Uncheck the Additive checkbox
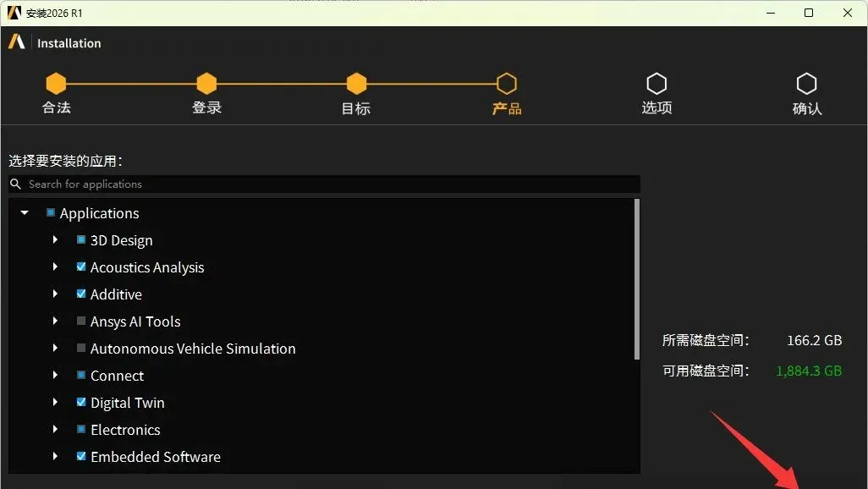Image resolution: width=868 pixels, height=489 pixels. click(81, 294)
